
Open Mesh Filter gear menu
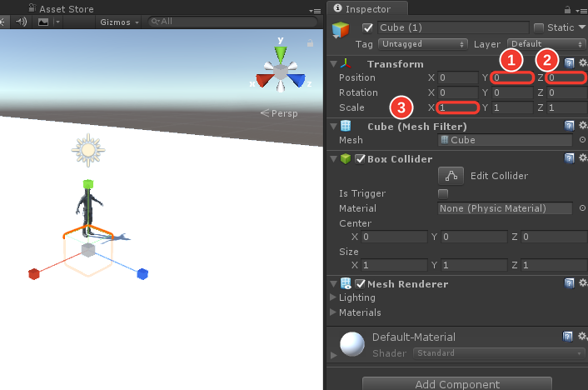click(582, 125)
